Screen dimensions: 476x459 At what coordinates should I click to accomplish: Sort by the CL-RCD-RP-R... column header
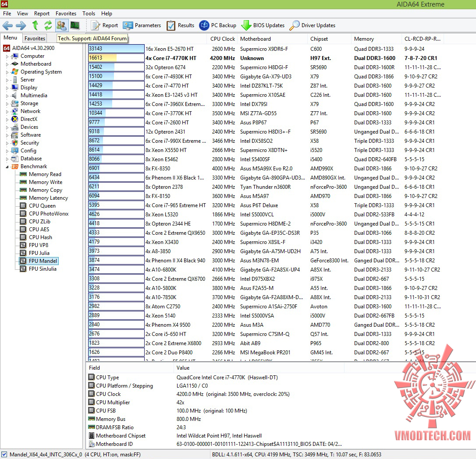pos(423,39)
